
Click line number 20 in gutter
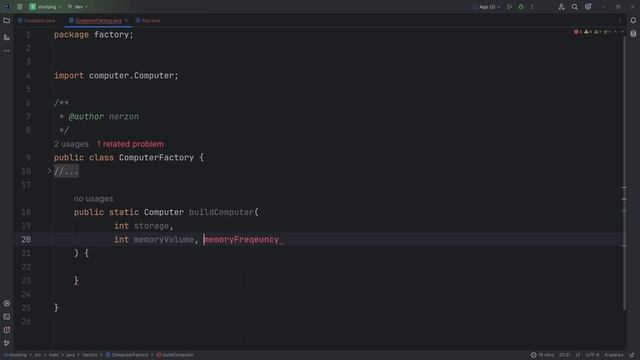26,240
